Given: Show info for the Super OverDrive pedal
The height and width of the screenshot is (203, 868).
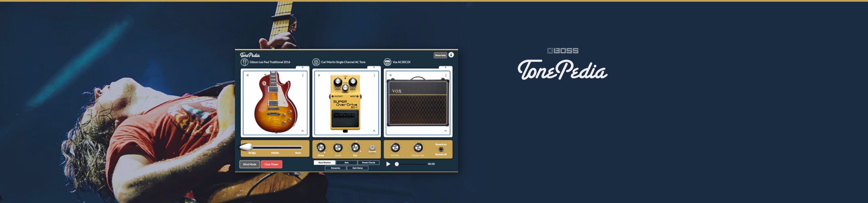Looking at the screenshot, I should click(374, 75).
